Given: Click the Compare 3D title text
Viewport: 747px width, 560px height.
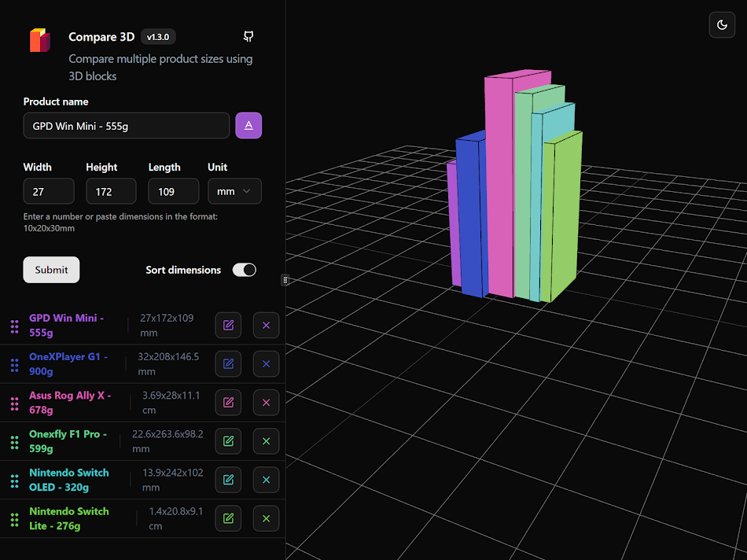Looking at the screenshot, I should 101,37.
